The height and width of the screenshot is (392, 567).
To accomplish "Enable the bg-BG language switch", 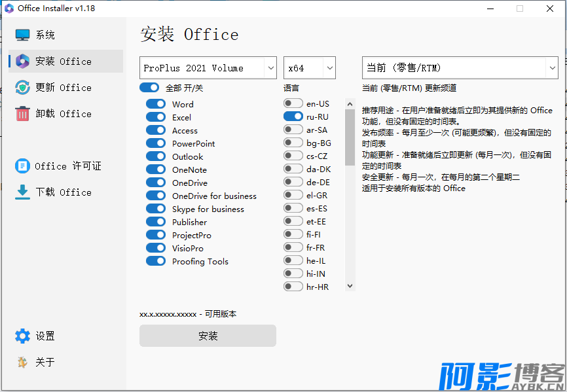I will [293, 143].
